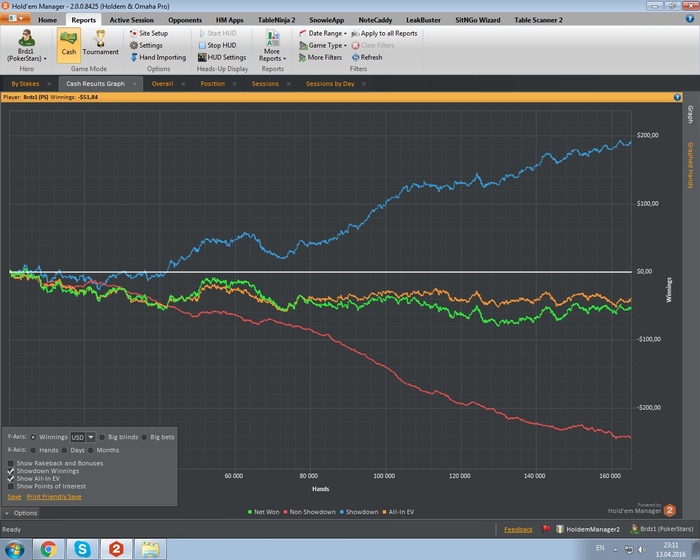Screen dimensions: 700x560
Task: Open the Game Type dropdown
Action: tap(323, 45)
